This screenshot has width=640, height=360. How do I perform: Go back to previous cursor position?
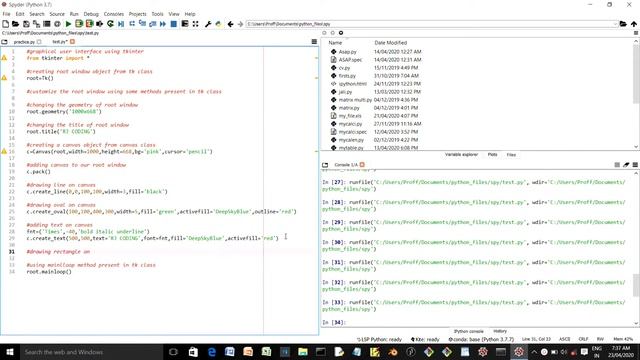pos(231,24)
